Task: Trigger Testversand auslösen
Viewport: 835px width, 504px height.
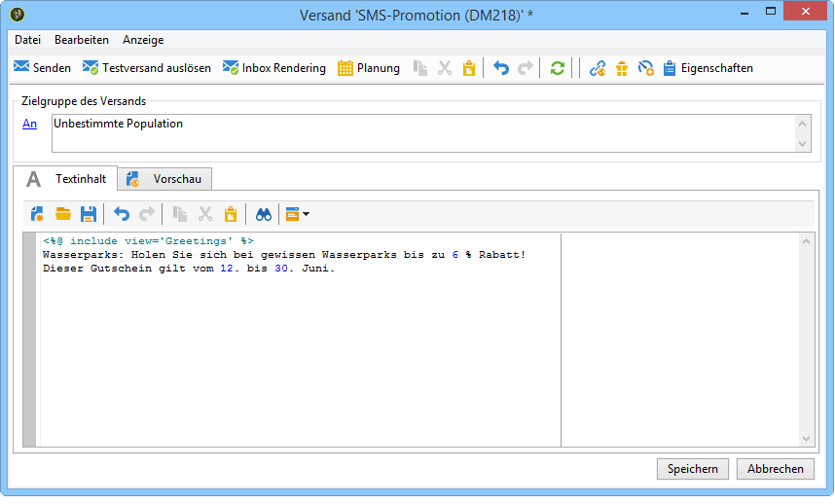Action: (x=147, y=68)
